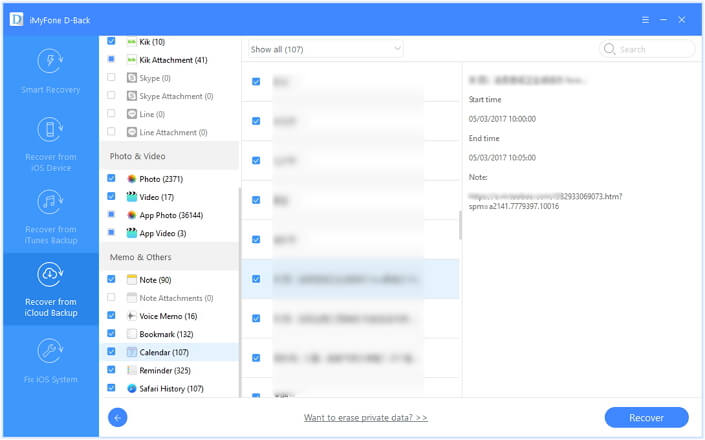Toggle the Kik Attachment (41) checkbox
The width and height of the screenshot is (705, 440).
111,59
